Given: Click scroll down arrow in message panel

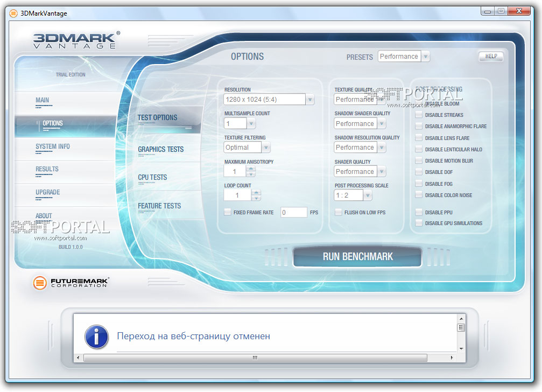Looking at the screenshot, I should tap(461, 348).
